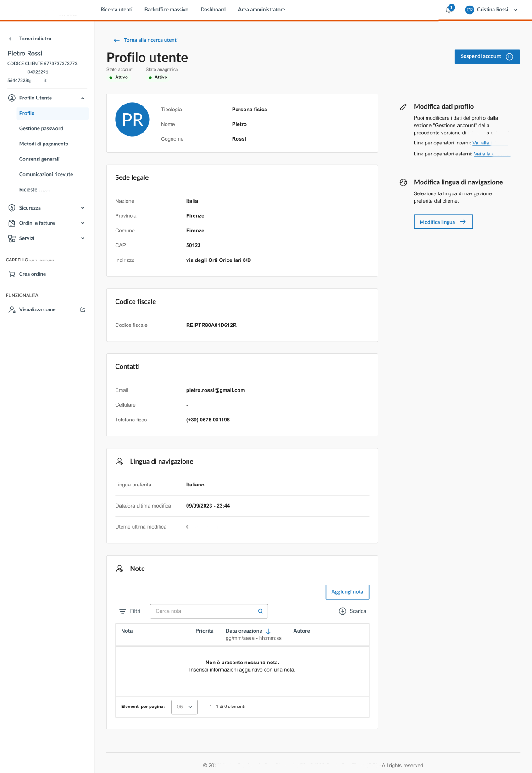This screenshot has width=532, height=773.
Task: Open the Filtri filter icon
Action: 122,611
